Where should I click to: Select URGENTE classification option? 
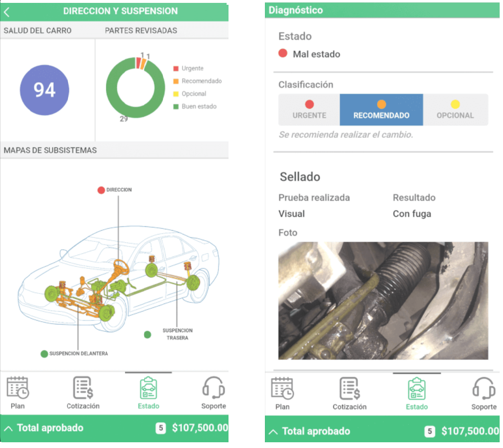pyautogui.click(x=309, y=110)
